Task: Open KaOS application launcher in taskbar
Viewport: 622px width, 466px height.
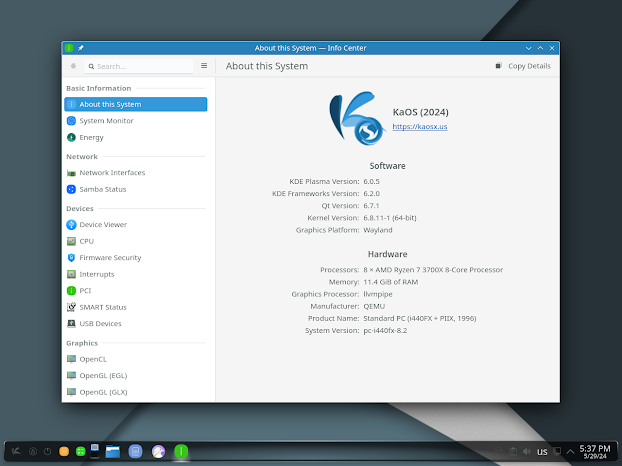Action: [16, 451]
